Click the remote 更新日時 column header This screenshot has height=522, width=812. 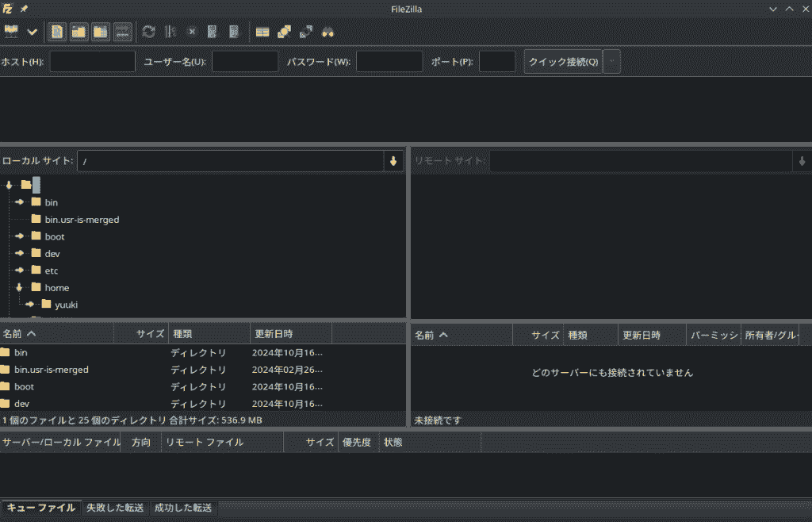[653, 335]
